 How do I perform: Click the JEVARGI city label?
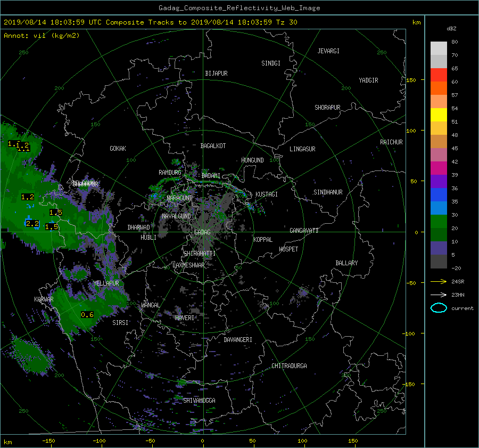click(328, 51)
